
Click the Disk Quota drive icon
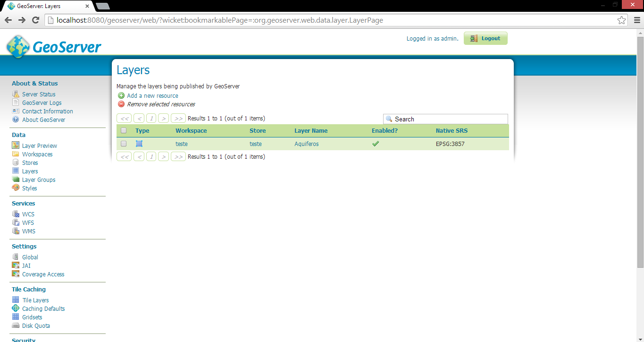tap(16, 325)
